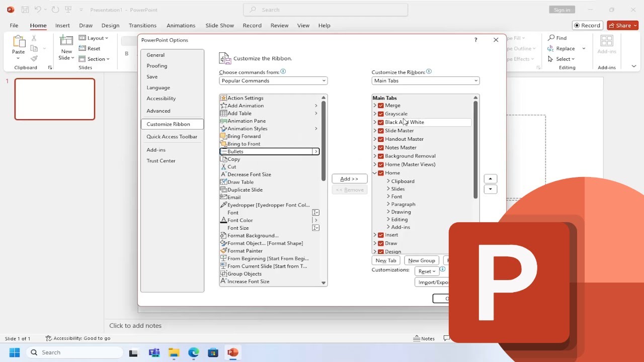Click the Reset slide icon in the Slides group

pos(83,49)
